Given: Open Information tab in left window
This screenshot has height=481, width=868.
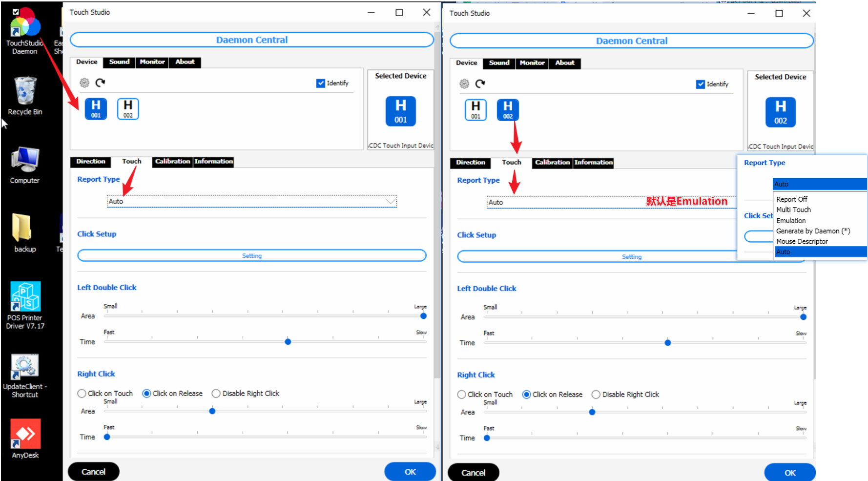Looking at the screenshot, I should click(213, 162).
